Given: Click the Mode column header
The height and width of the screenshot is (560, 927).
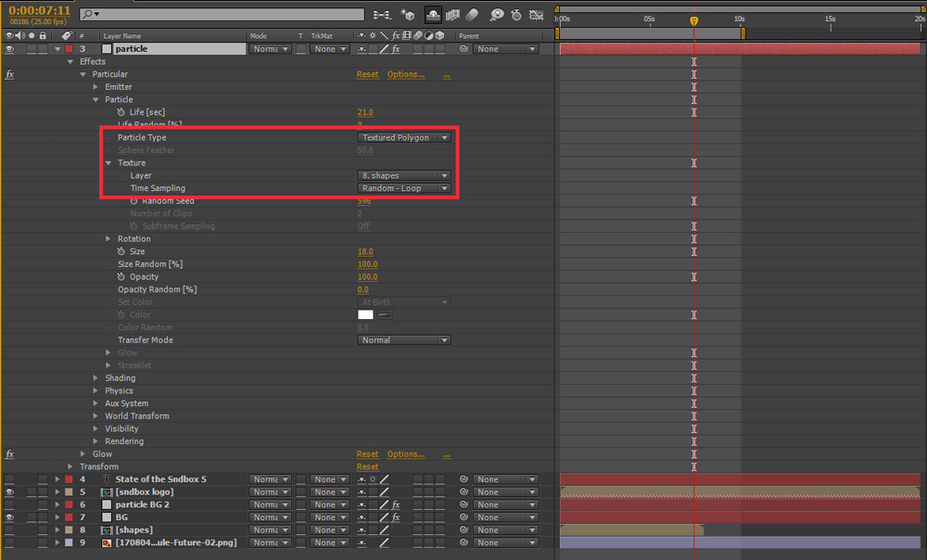Looking at the screenshot, I should pyautogui.click(x=259, y=36).
